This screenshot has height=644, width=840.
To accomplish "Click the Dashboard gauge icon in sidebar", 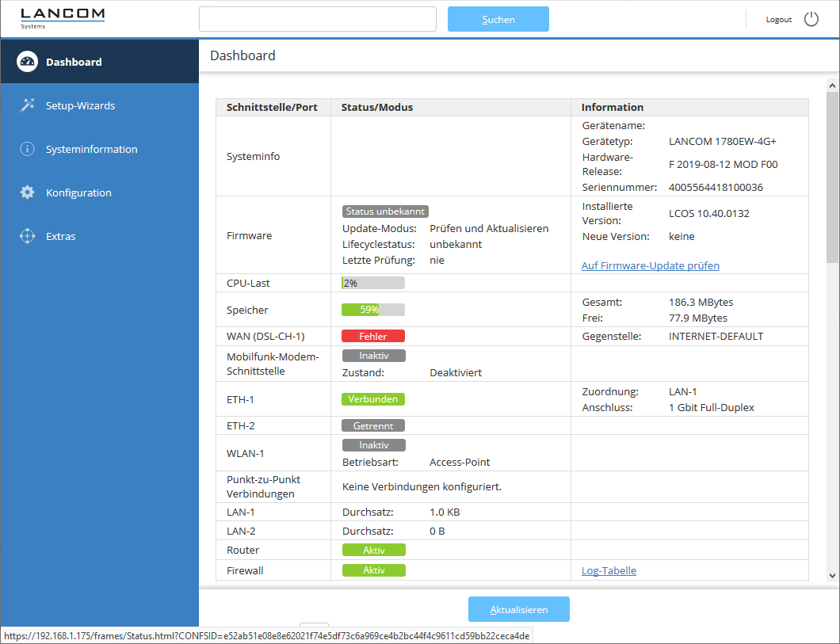I will click(27, 62).
